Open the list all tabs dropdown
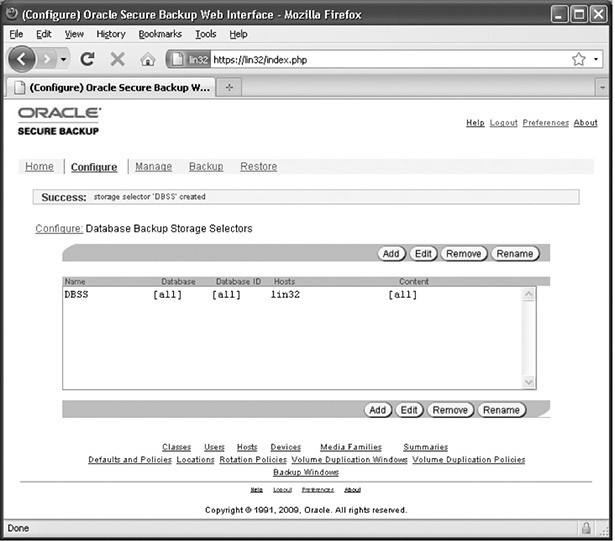The image size is (615, 541). click(602, 87)
